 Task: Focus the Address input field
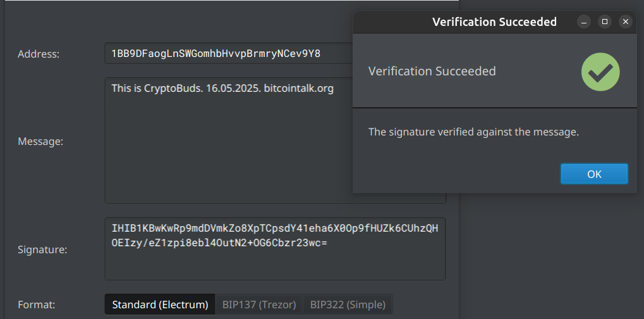click(x=229, y=53)
